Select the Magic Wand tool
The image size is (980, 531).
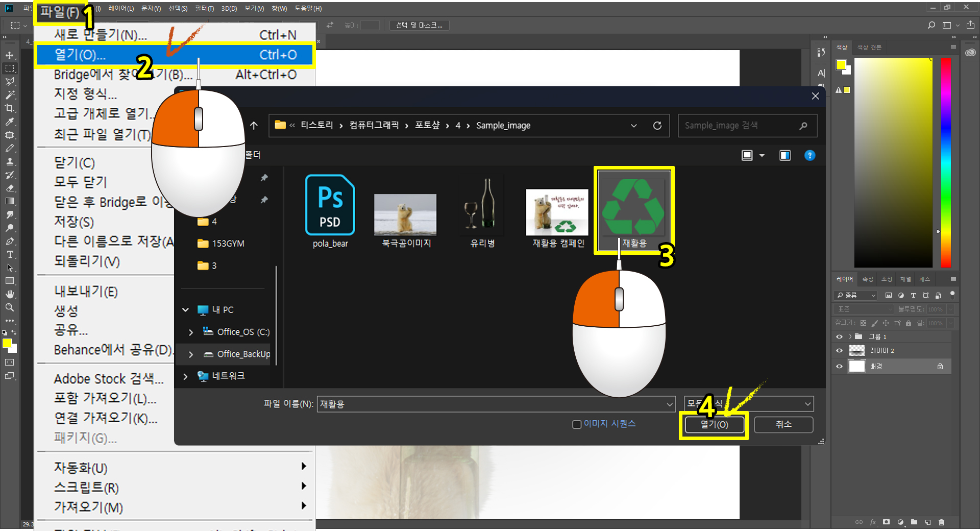[x=10, y=95]
